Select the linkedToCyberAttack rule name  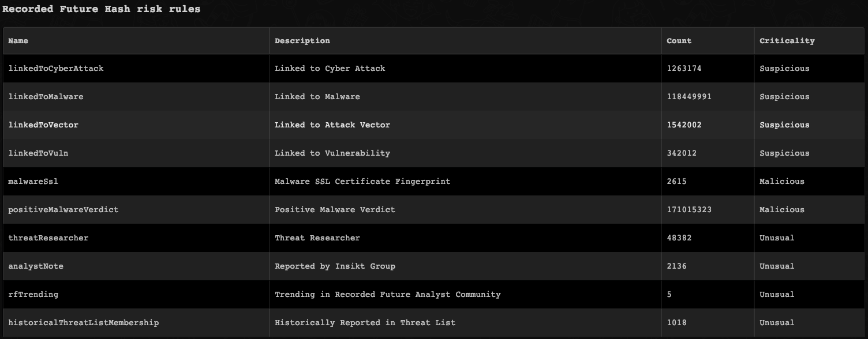click(x=56, y=69)
